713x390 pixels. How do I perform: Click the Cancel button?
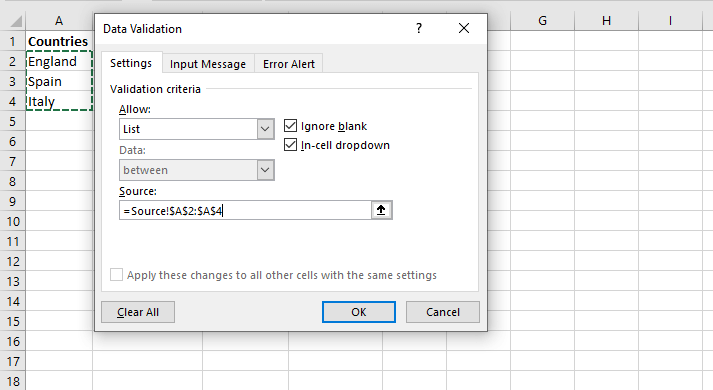[x=443, y=312]
